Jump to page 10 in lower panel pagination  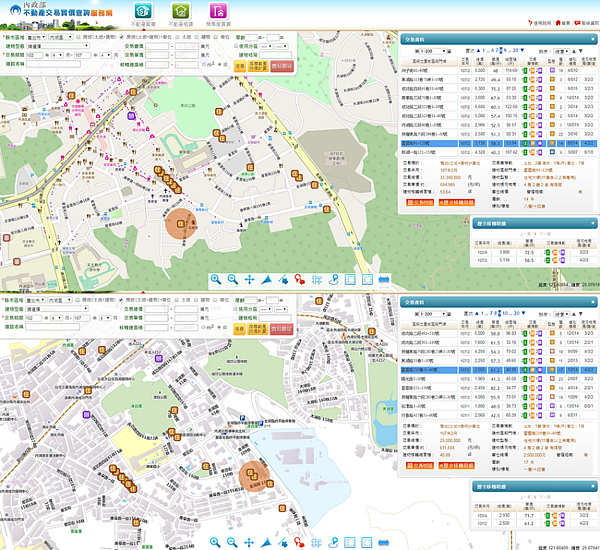point(505,313)
